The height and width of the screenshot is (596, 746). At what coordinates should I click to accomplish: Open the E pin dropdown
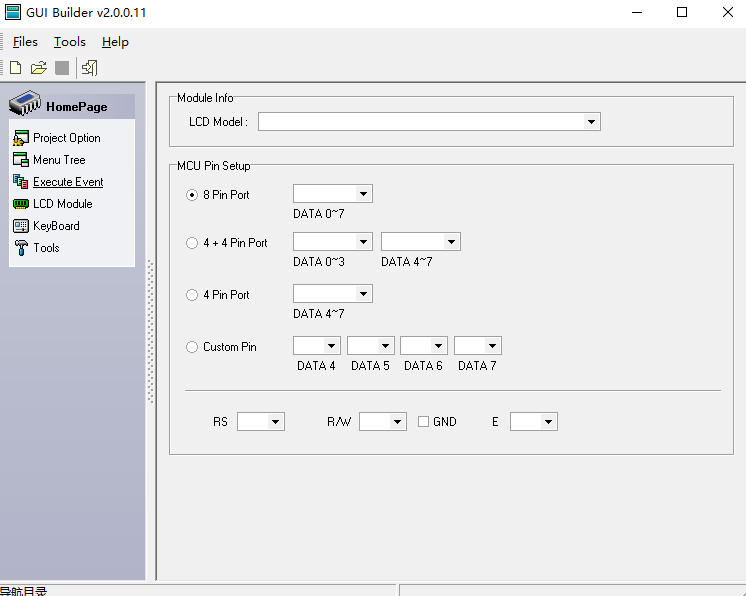tap(548, 422)
